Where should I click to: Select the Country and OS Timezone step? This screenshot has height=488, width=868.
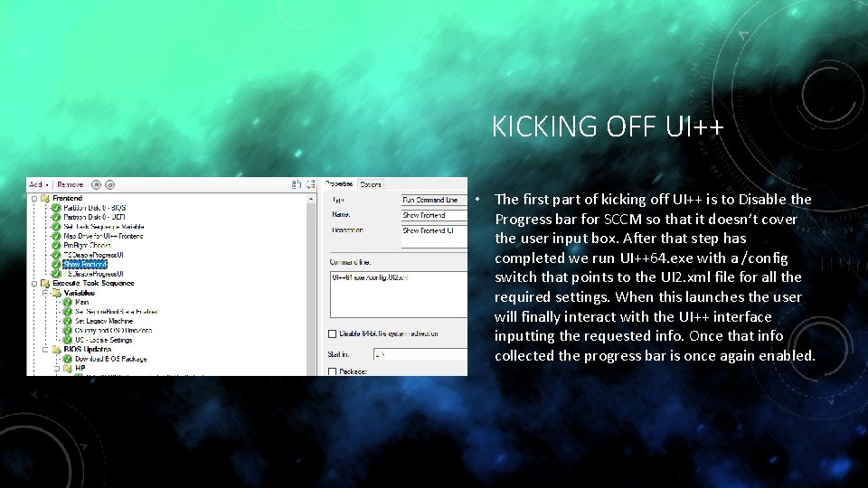point(114,331)
